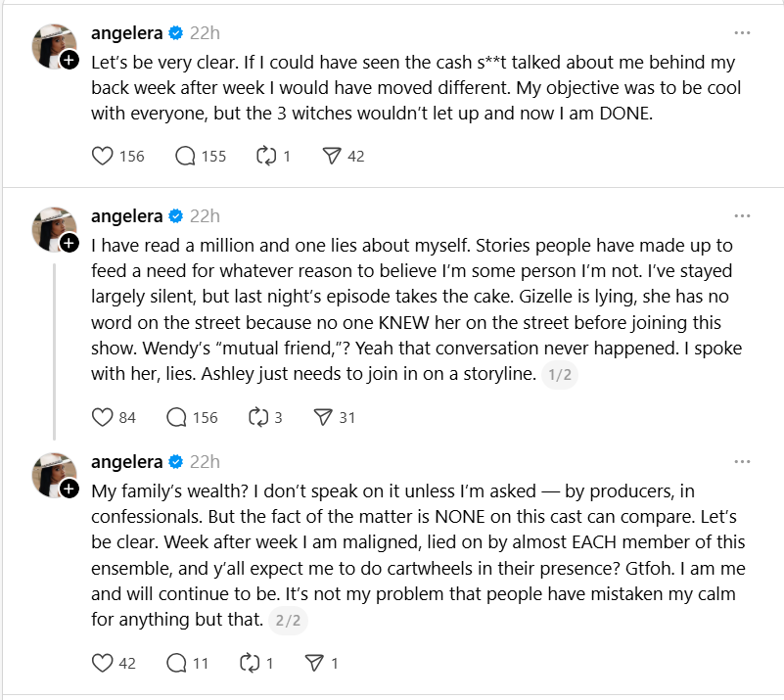Like the first post with 156 likes

(x=102, y=156)
